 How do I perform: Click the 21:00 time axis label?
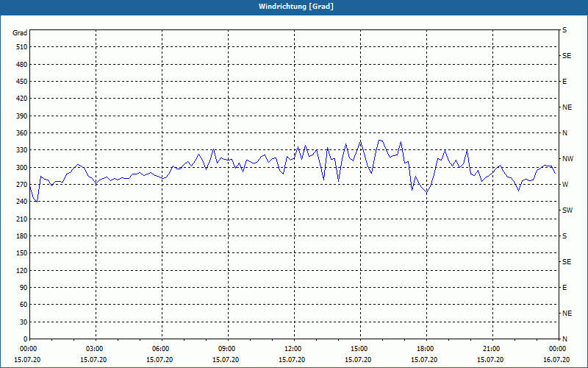(492, 349)
